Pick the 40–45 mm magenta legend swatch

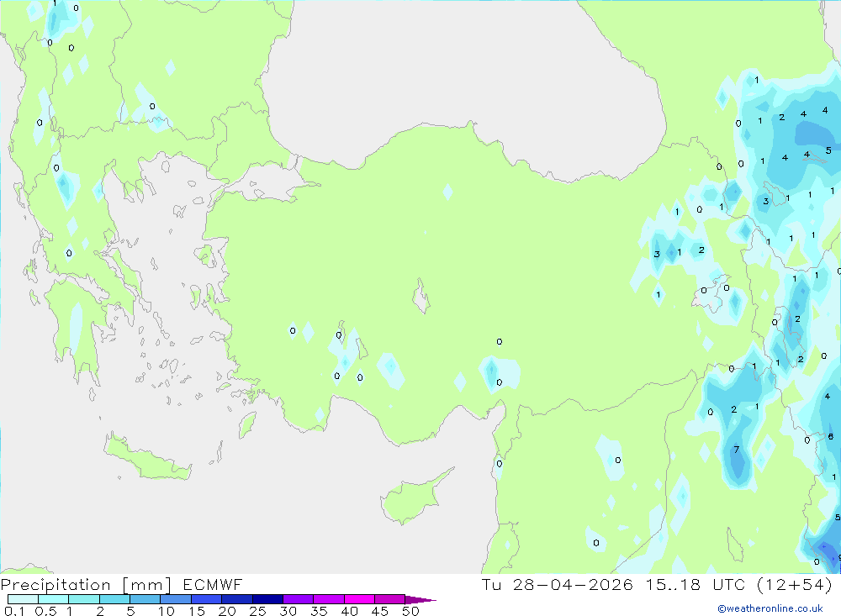(x=359, y=599)
